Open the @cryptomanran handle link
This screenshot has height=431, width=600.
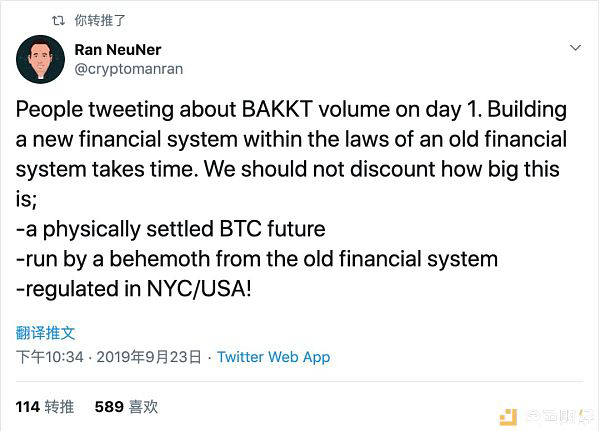click(129, 69)
